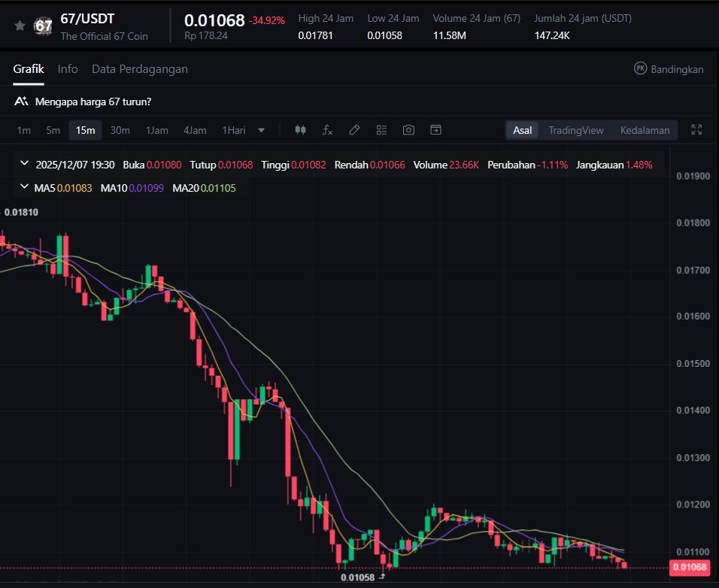
Task: Click the Bandingkan compare button
Action: pyautogui.click(x=669, y=69)
